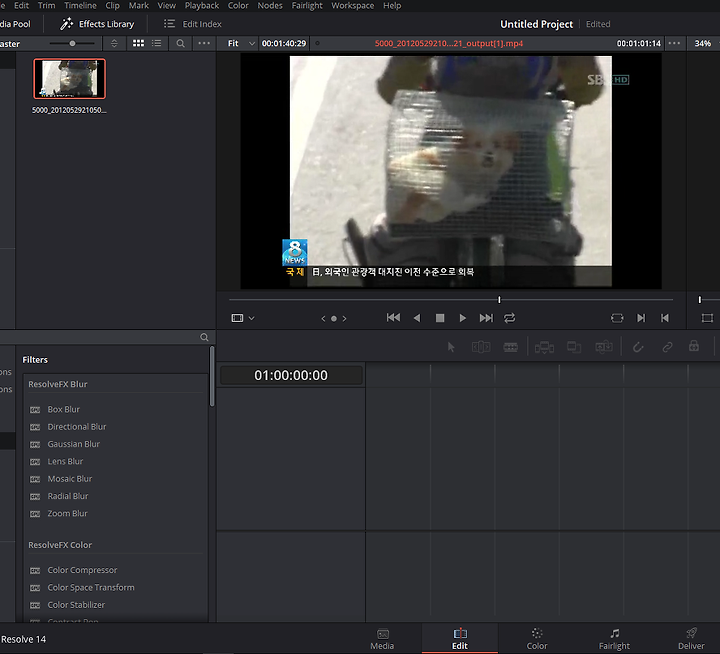
Task: Open the Effects Library panel
Action: [97, 24]
